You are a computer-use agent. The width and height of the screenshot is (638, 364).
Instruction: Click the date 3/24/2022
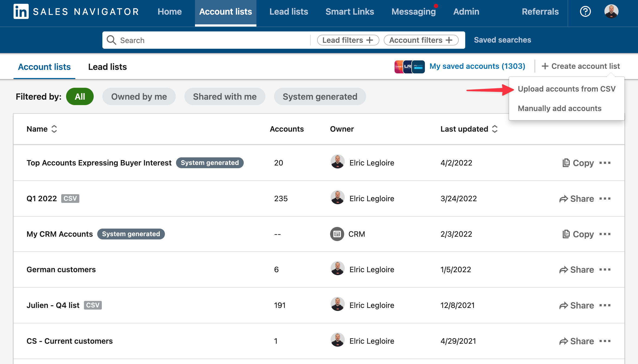coord(458,199)
